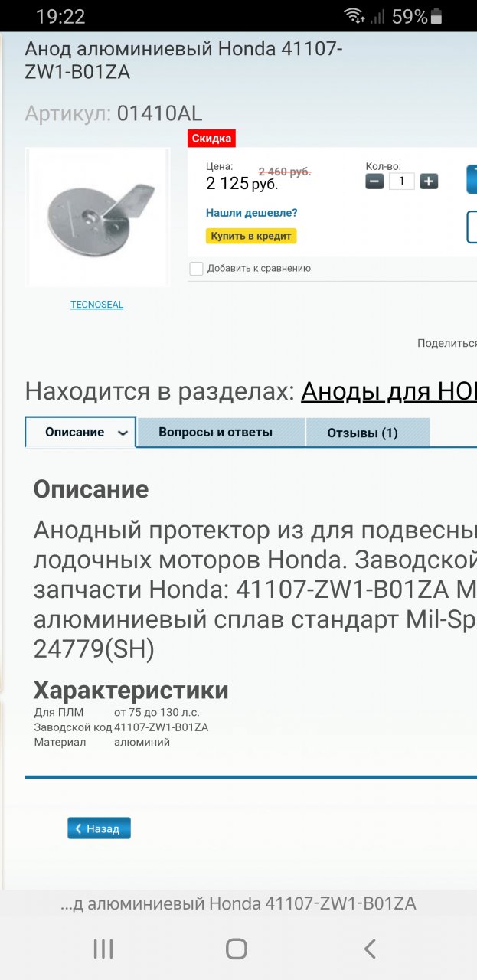
Task: Tap the red 'Скидка' discount badge
Action: tap(211, 139)
